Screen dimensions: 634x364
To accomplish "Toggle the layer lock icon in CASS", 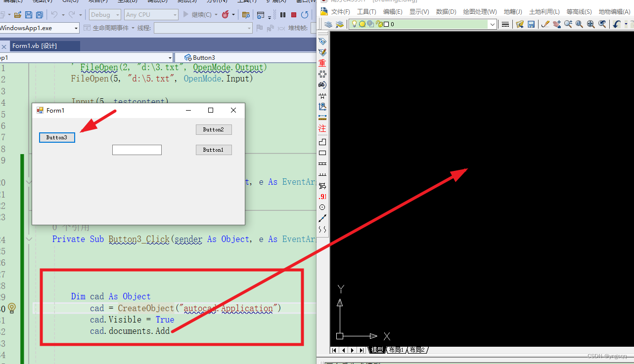I will pyautogui.click(x=379, y=24).
